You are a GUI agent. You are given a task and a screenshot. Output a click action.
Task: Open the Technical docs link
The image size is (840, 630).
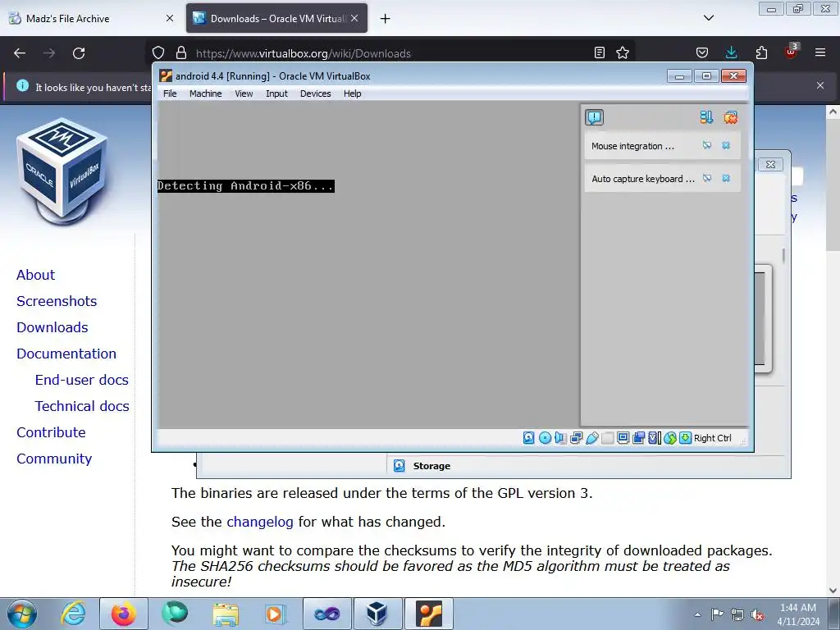(82, 406)
